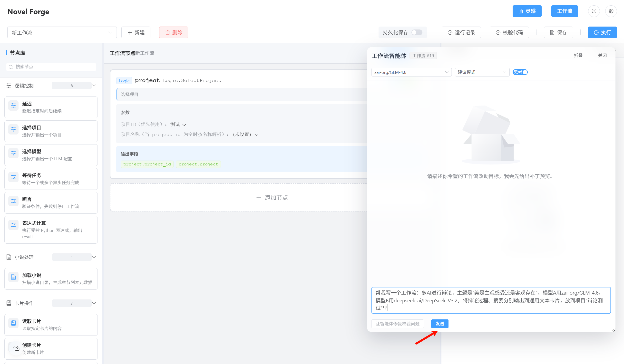Toggle the 思考 thinking switch

[x=520, y=72]
